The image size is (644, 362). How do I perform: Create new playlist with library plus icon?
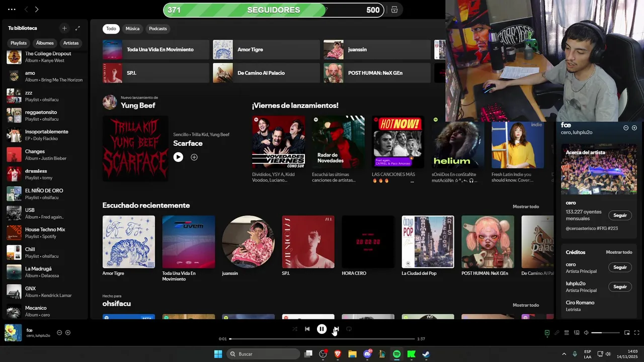click(x=64, y=28)
